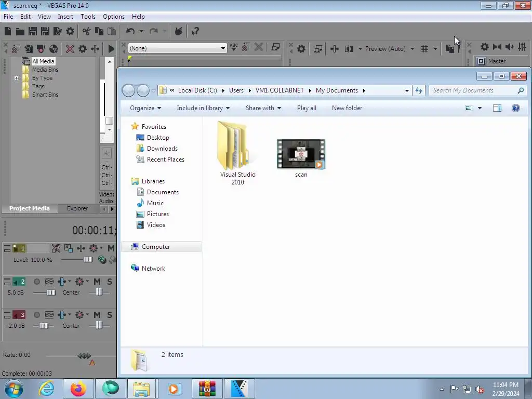Open the File menu

(8, 17)
